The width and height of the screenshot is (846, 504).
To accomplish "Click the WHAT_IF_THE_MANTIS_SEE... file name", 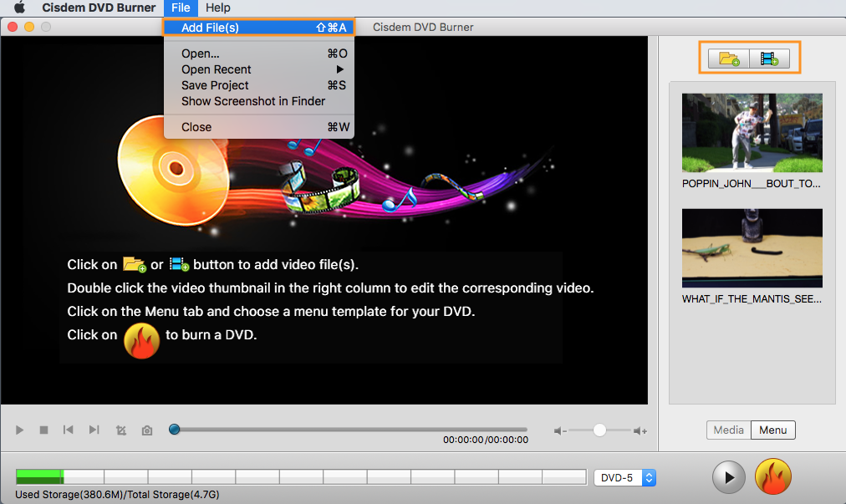I will coord(752,299).
